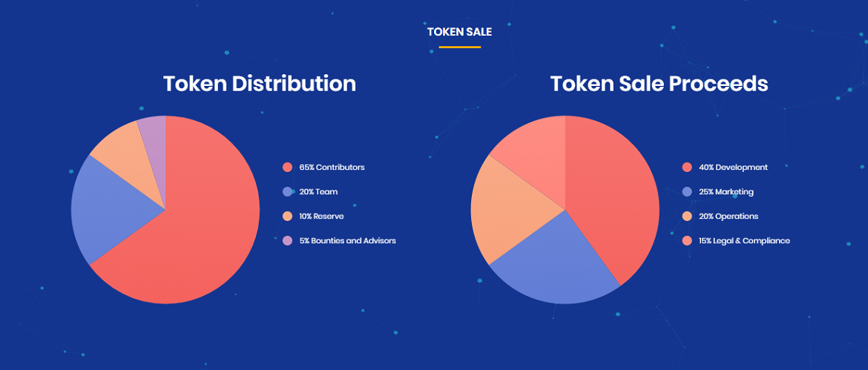This screenshot has height=370, width=868.
Task: Click the 25% Marketing legend dot
Action: 687,192
